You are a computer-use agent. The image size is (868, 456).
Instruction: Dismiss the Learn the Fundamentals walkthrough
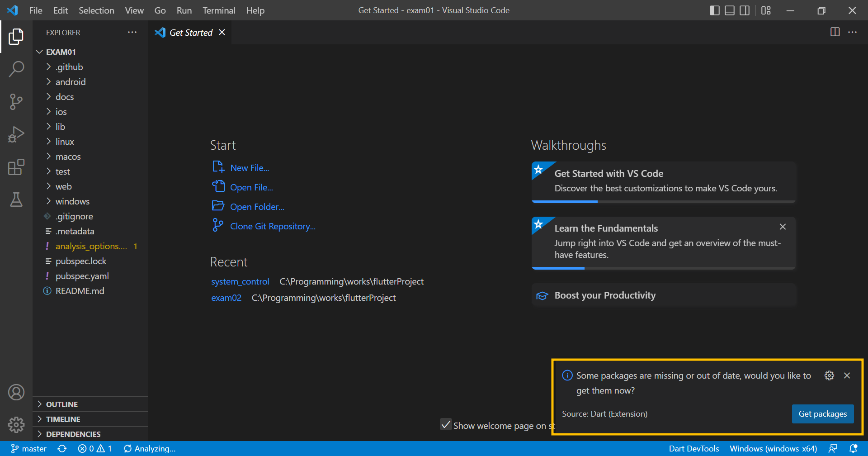pos(783,227)
